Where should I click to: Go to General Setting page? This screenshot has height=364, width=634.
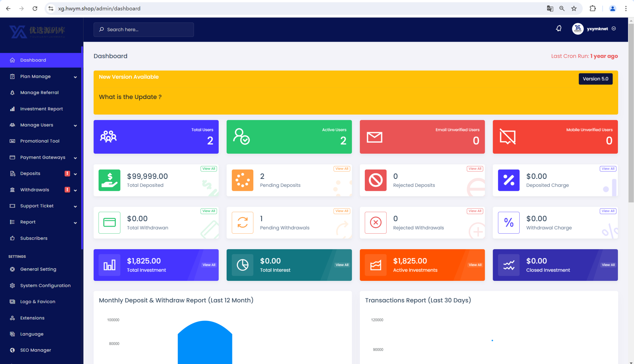pyautogui.click(x=38, y=269)
